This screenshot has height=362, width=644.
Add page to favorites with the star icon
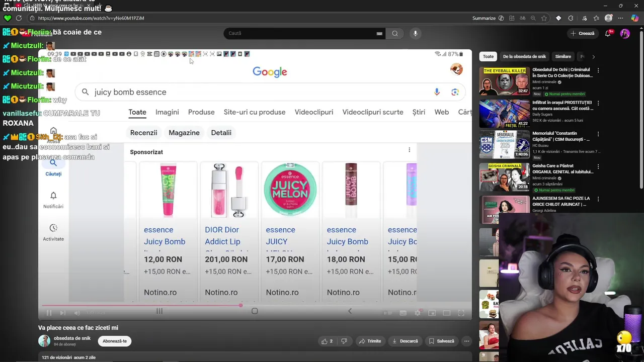coord(544,18)
